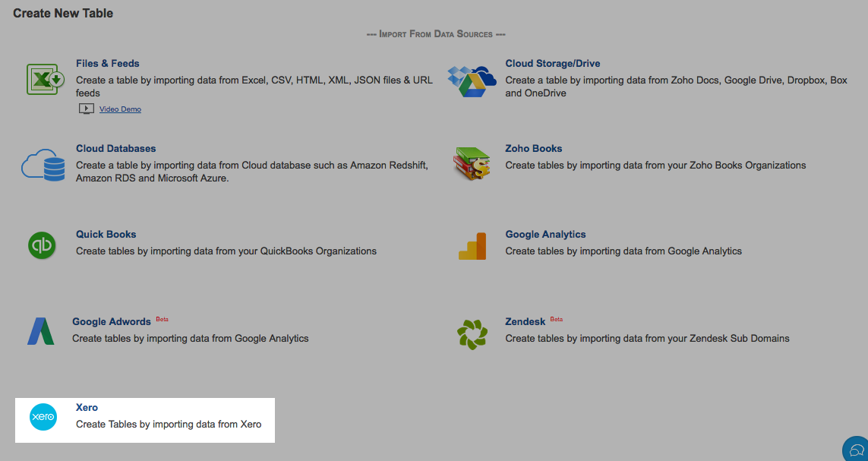Click the 'Create New Table' heading
This screenshot has width=868, height=461.
(x=63, y=13)
